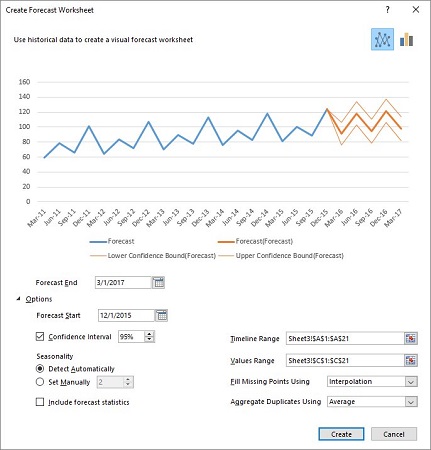Click Timeline Range selector icon
Viewport: 431px width, 450px height.
[x=411, y=339]
